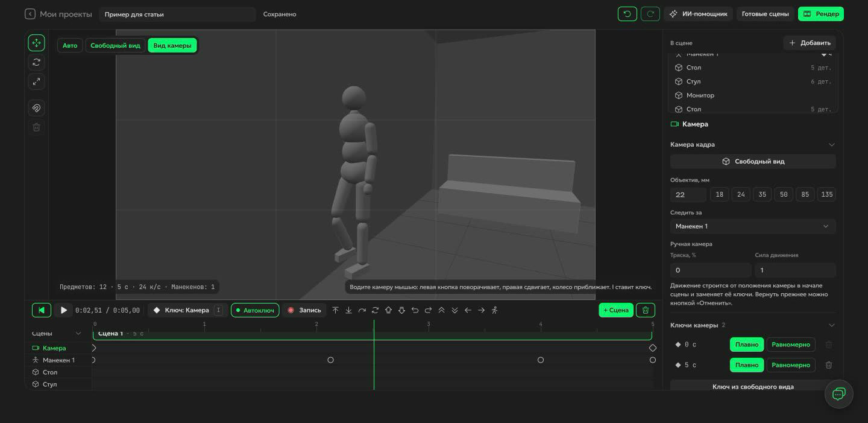Collapse the Ключи камеры section
The height and width of the screenshot is (423, 868).
(x=832, y=325)
